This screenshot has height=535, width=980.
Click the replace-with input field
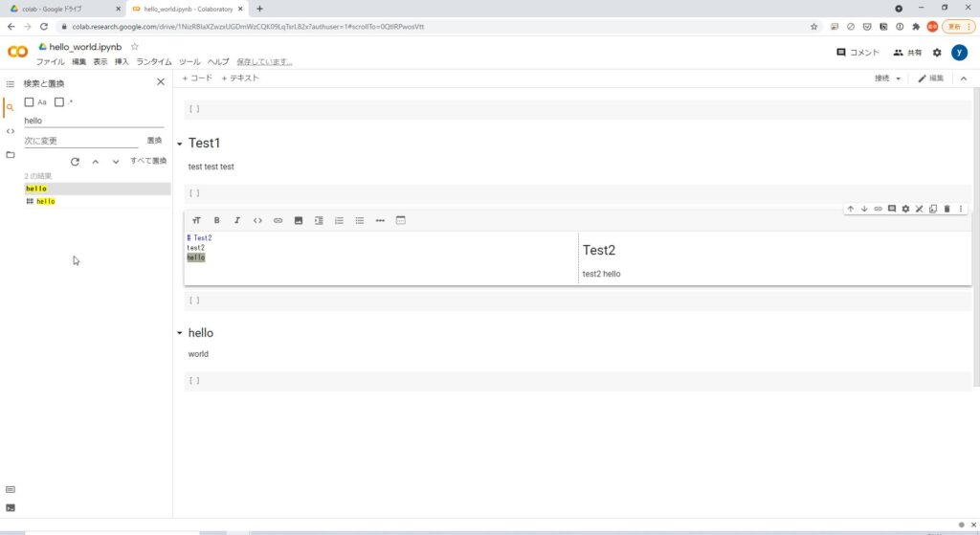point(80,141)
